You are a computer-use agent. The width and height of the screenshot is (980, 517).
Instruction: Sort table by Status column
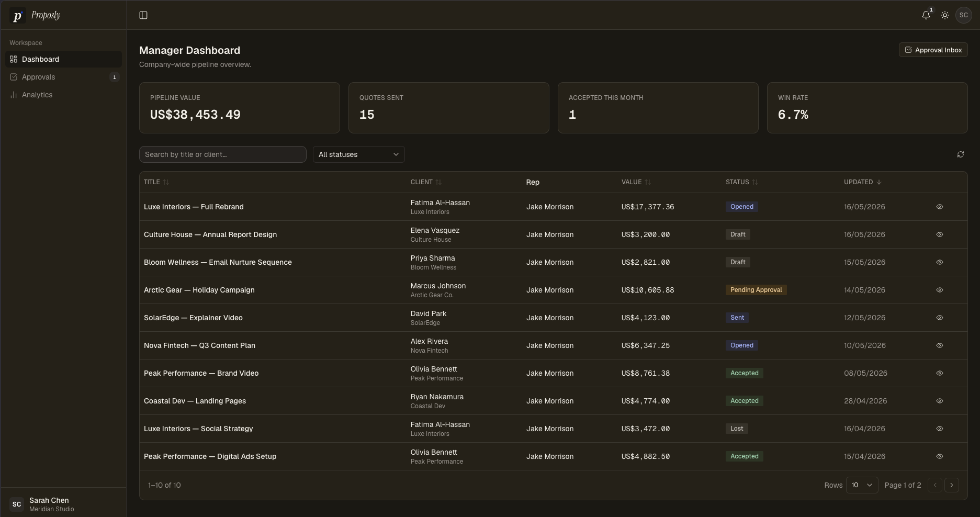[742, 182]
